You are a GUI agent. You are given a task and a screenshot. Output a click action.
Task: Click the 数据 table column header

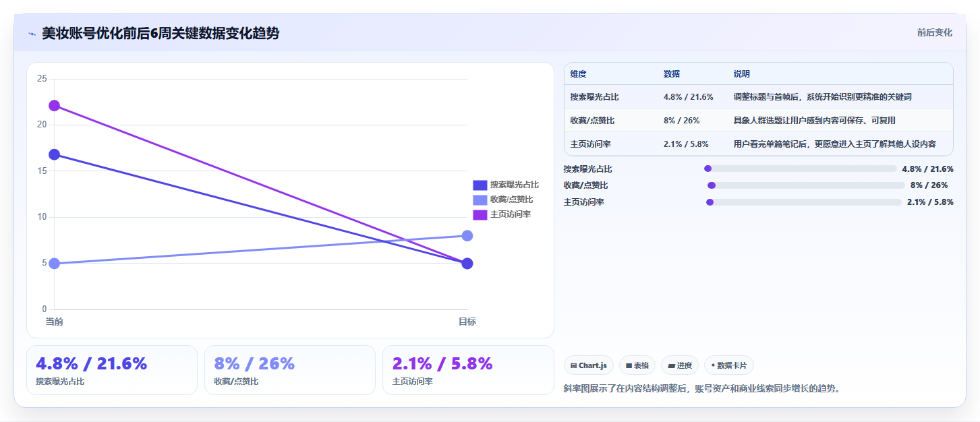(672, 74)
